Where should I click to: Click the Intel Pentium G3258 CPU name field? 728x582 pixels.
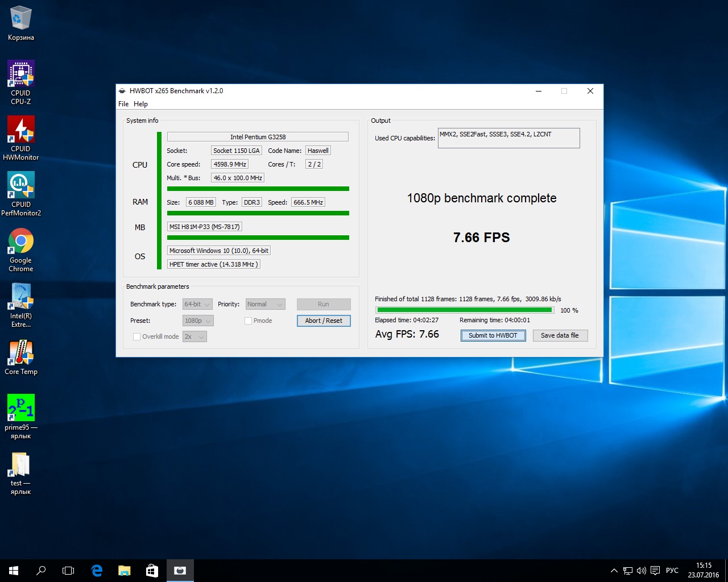[258, 137]
